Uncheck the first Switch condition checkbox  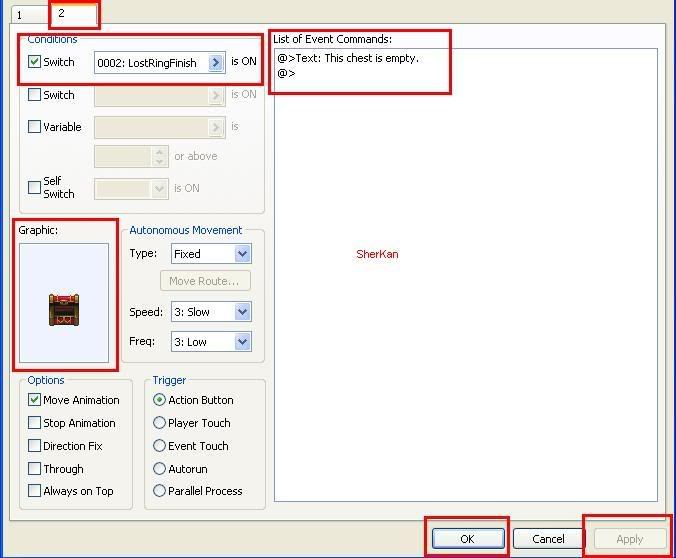[x=35, y=62]
